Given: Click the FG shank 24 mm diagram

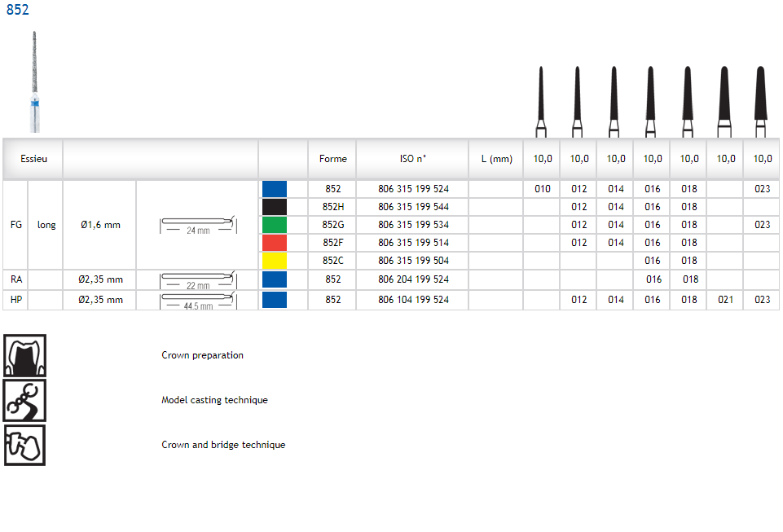Looking at the screenshot, I should tap(197, 225).
